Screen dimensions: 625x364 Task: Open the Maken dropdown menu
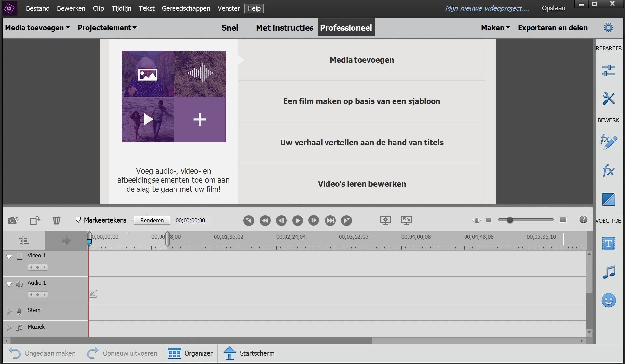click(495, 28)
